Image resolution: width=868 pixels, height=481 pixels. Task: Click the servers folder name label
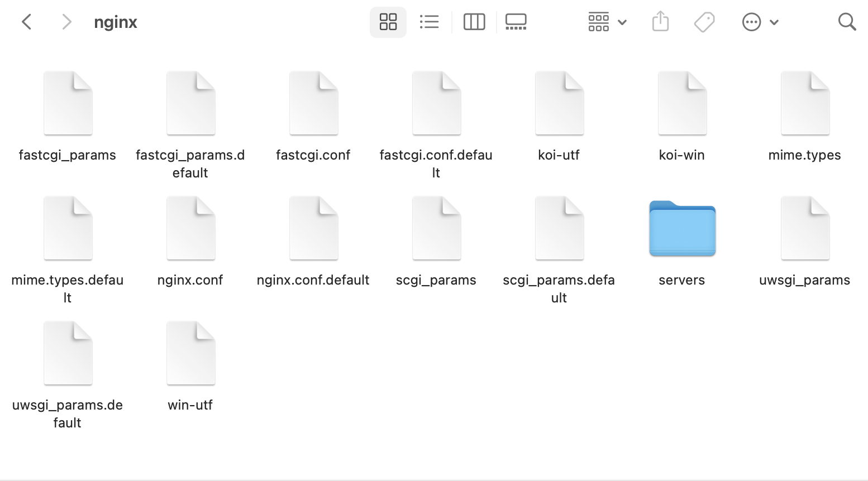coord(682,280)
